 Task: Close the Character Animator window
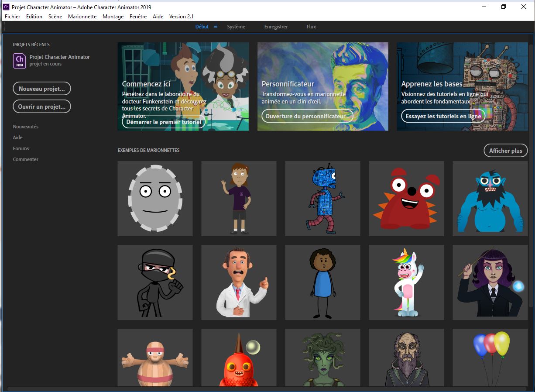coord(524,7)
